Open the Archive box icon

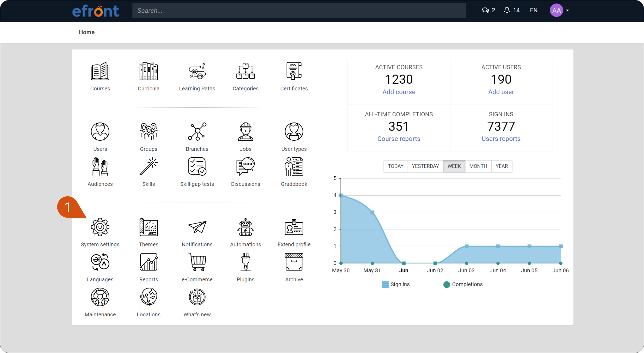click(294, 262)
